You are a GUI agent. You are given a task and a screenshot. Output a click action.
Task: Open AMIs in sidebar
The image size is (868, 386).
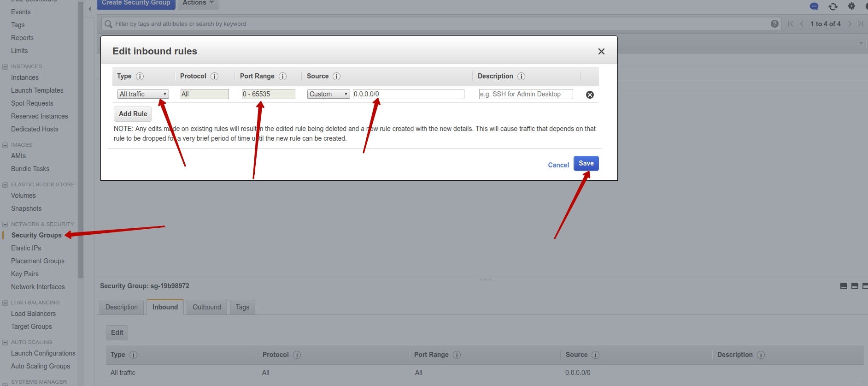[x=18, y=156]
